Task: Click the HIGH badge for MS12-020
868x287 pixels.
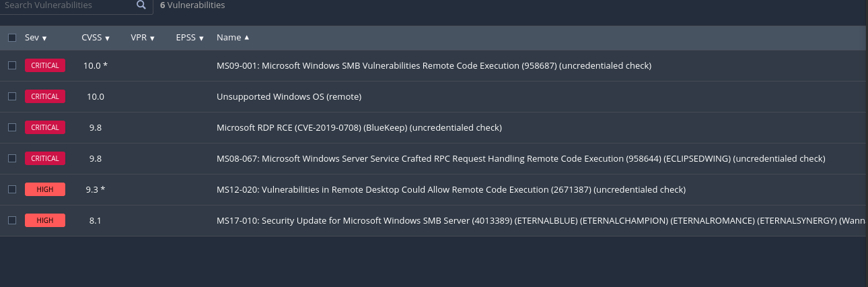Action: click(x=45, y=189)
